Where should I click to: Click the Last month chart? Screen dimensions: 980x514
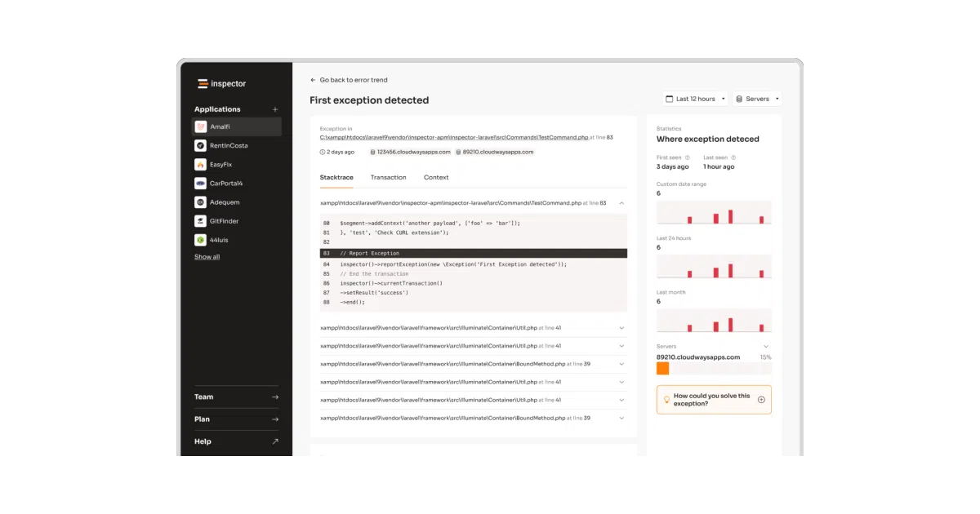[714, 320]
